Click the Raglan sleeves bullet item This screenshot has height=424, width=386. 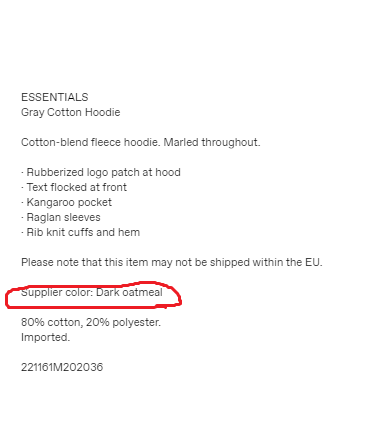pyautogui.click(x=61, y=217)
